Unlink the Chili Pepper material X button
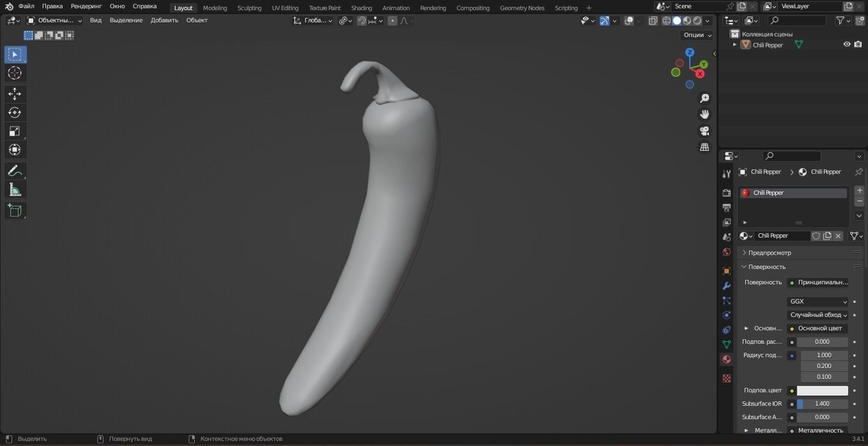Screen dimensions: 868x446 click(838, 236)
